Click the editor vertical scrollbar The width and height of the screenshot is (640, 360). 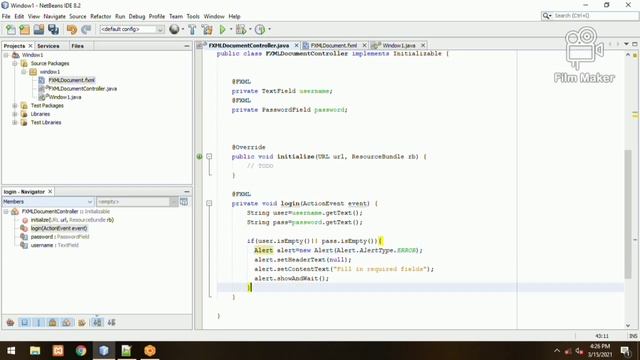(x=628, y=214)
